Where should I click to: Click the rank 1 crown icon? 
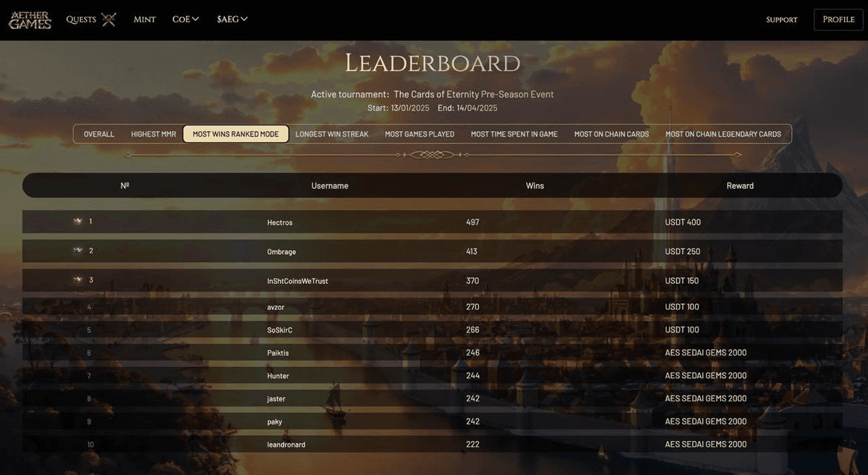tap(78, 222)
